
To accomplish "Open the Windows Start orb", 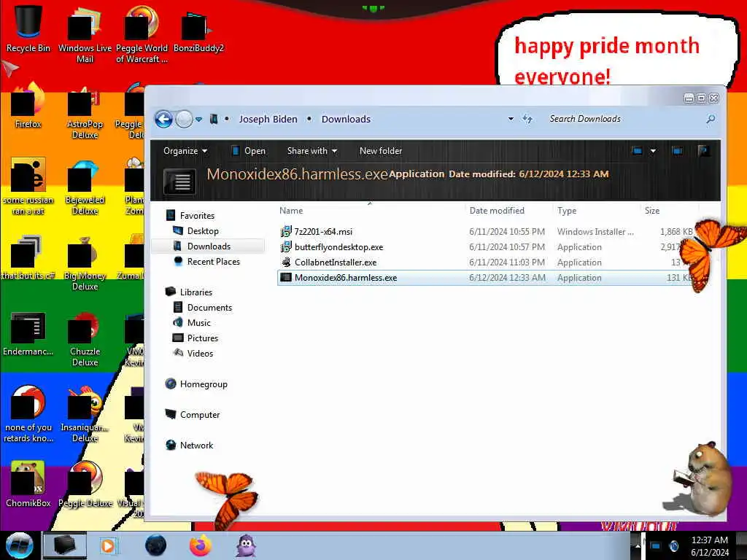I will pos(19,545).
